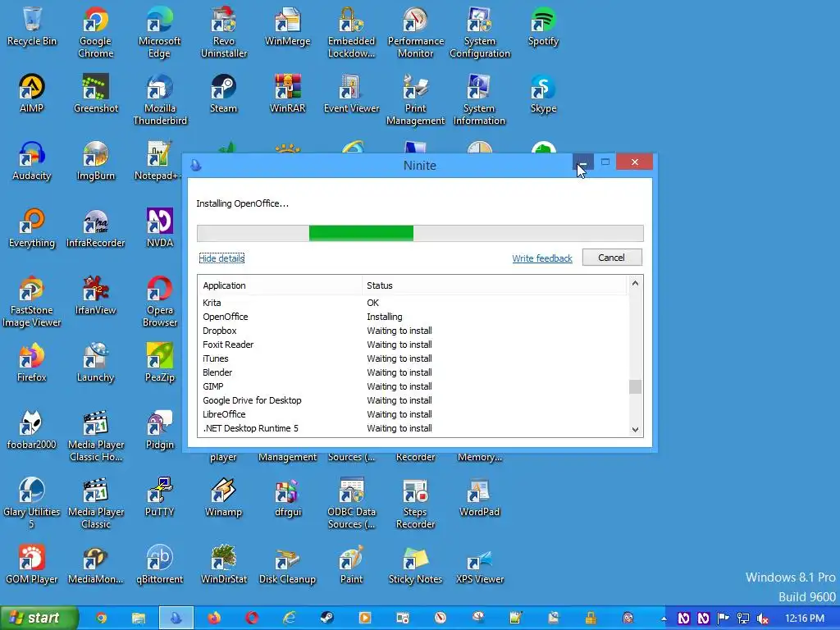Screen dimensions: 840x630
Task: Select the Krita row in the list
Action: (x=413, y=303)
